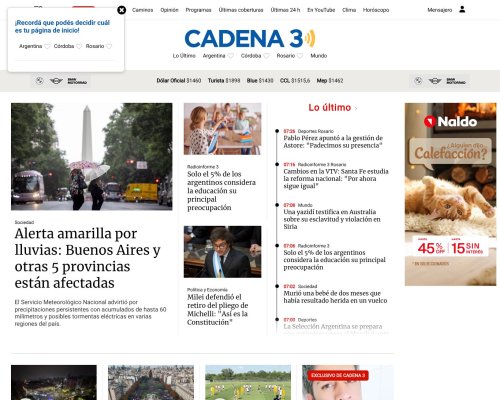Open Milei defendió el retiro headline

218,310
